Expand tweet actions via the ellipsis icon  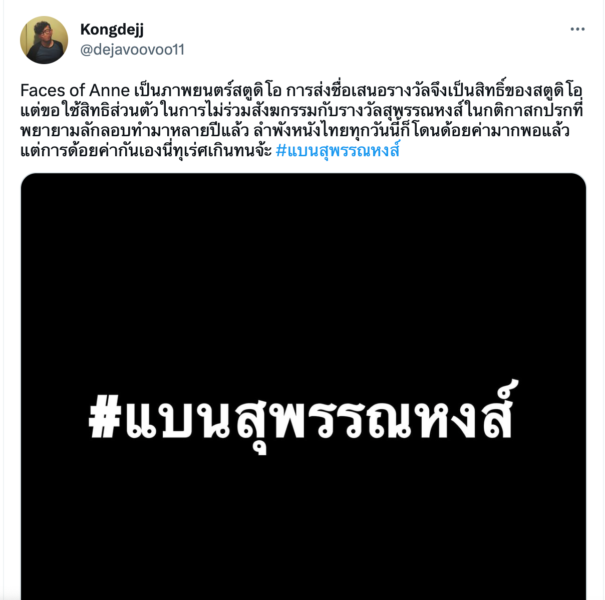[x=578, y=29]
